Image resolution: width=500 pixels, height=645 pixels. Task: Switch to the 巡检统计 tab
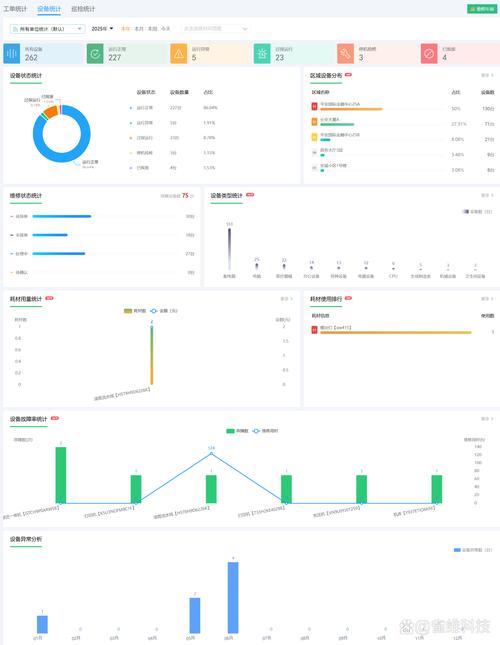[x=83, y=9]
